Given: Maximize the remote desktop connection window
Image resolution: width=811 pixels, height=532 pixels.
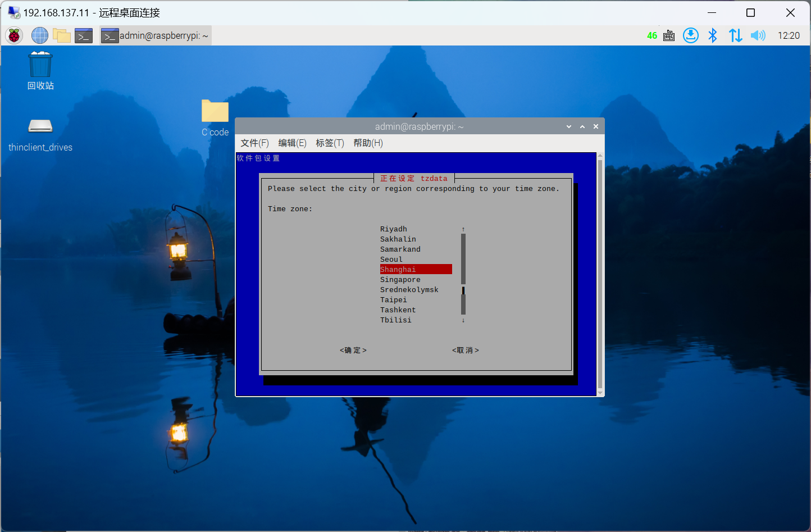Looking at the screenshot, I should [750, 12].
